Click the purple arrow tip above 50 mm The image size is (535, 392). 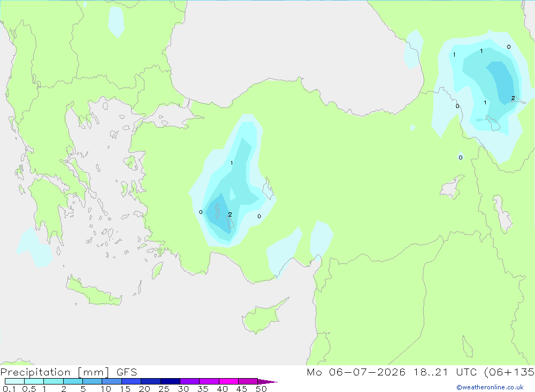[267, 381]
